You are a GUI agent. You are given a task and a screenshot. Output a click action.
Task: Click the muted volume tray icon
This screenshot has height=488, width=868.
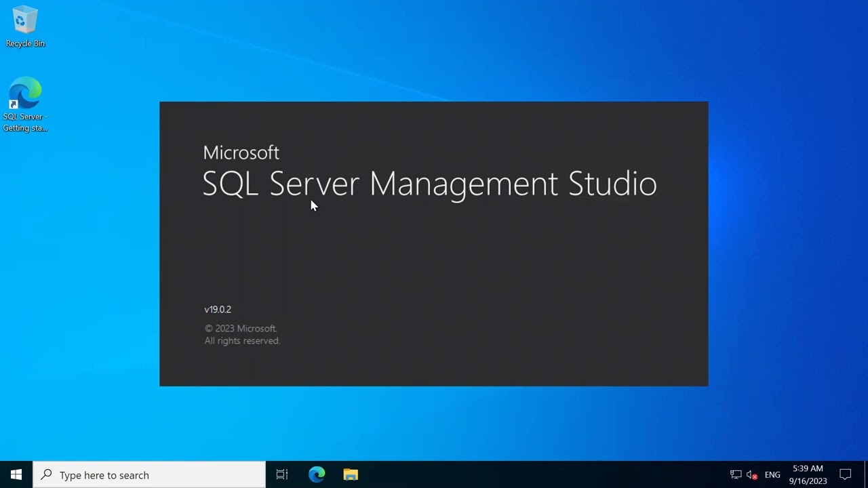pos(752,475)
